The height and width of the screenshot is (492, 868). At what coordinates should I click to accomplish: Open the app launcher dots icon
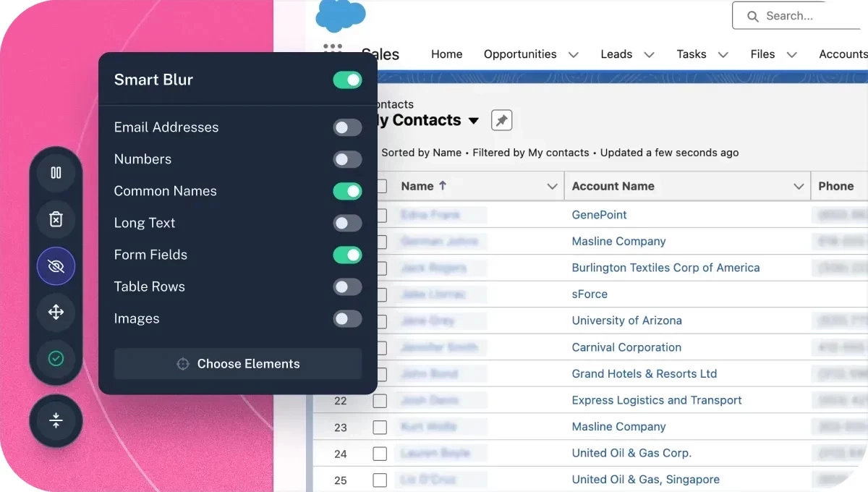coord(333,48)
